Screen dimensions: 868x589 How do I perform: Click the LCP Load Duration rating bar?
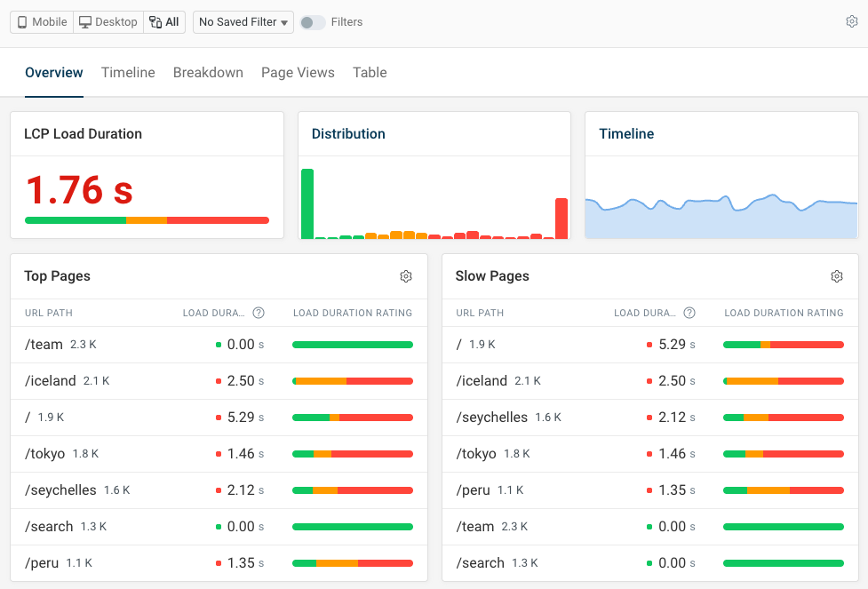147,220
